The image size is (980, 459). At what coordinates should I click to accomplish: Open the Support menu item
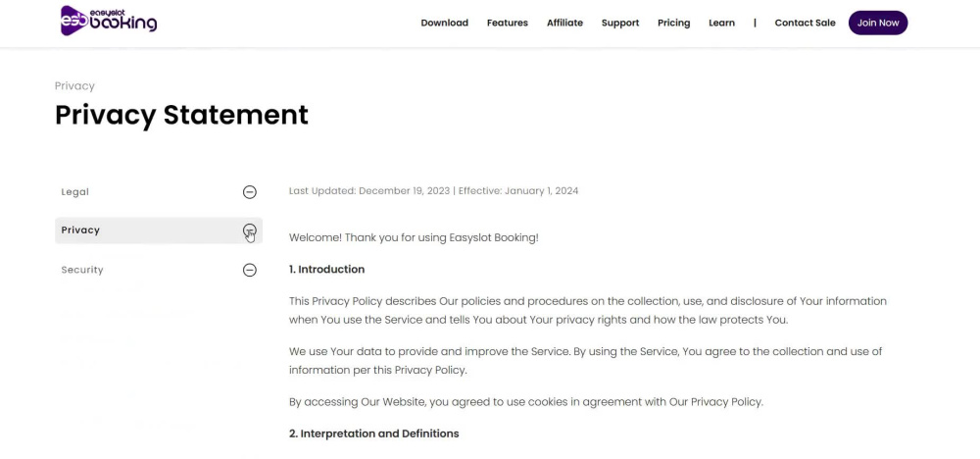coord(620,24)
